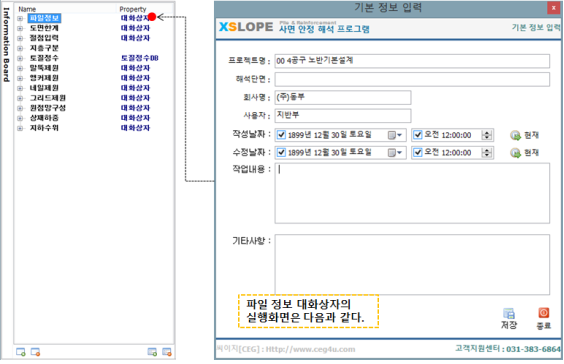Expand the 파일정보 tree node
The height and width of the screenshot is (364, 564).
20,18
